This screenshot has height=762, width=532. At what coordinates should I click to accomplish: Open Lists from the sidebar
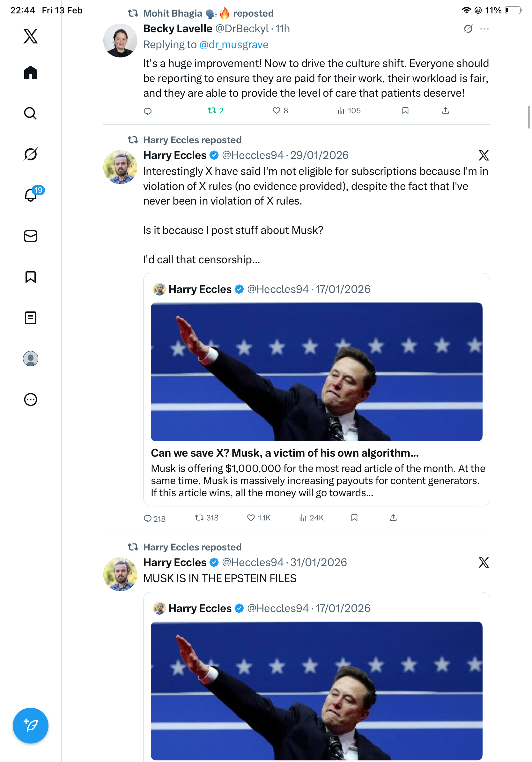tap(31, 318)
